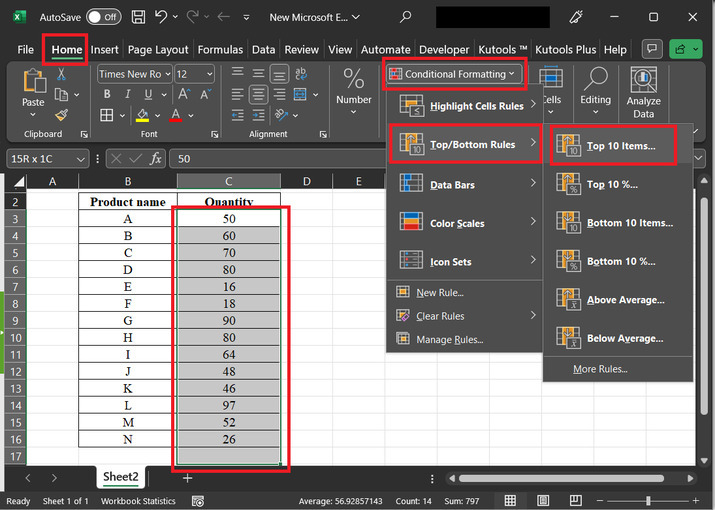Click the Search magnifier in title bar
715x510 pixels.
pyautogui.click(x=405, y=17)
